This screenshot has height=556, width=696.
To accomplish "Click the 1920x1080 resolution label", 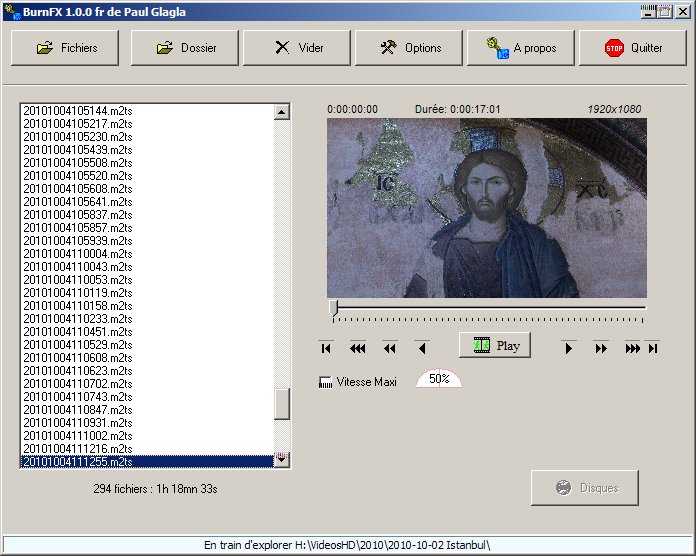I will click(x=614, y=109).
